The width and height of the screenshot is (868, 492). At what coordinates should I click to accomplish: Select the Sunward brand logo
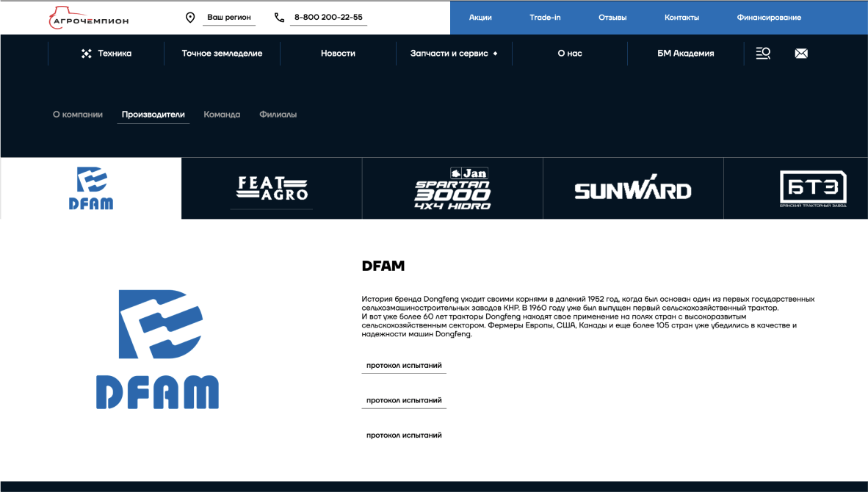coord(633,188)
